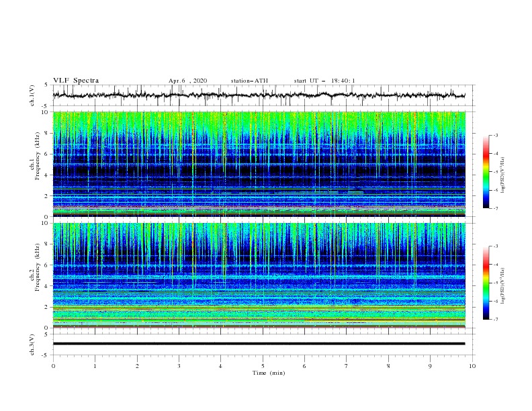
Task: Click the "start UT = 18:40:1" text
Action: tap(324, 81)
